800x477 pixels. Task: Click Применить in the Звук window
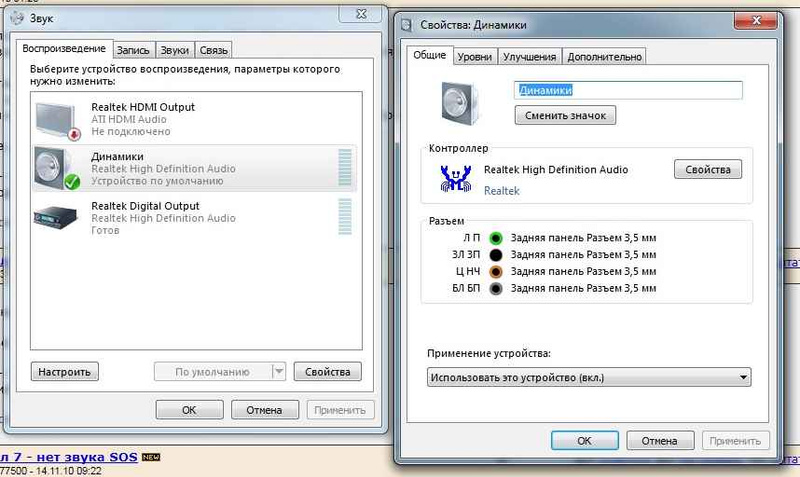click(x=340, y=410)
